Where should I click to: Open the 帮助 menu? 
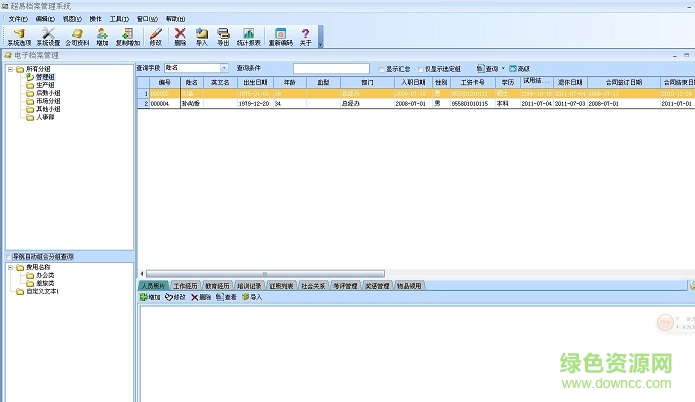[x=176, y=19]
